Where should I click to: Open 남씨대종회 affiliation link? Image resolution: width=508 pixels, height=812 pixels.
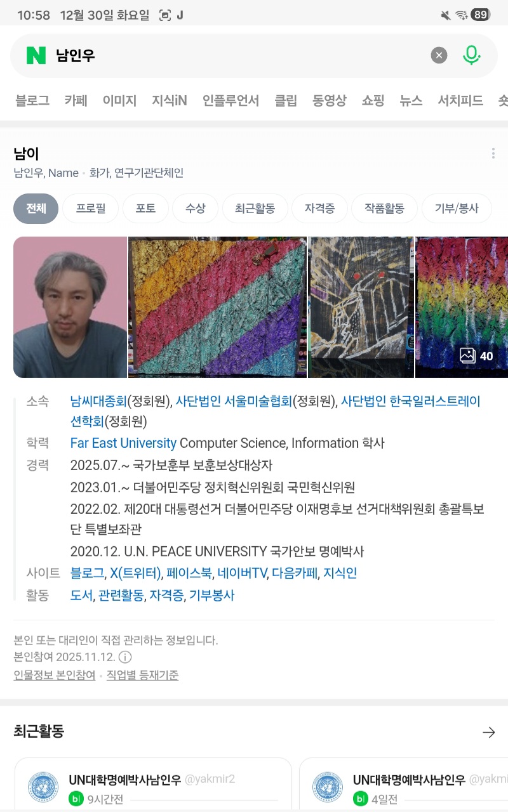pos(98,401)
